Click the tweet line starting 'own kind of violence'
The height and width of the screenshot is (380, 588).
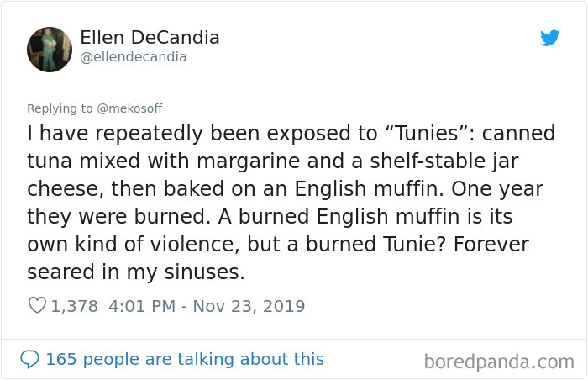tap(278, 245)
